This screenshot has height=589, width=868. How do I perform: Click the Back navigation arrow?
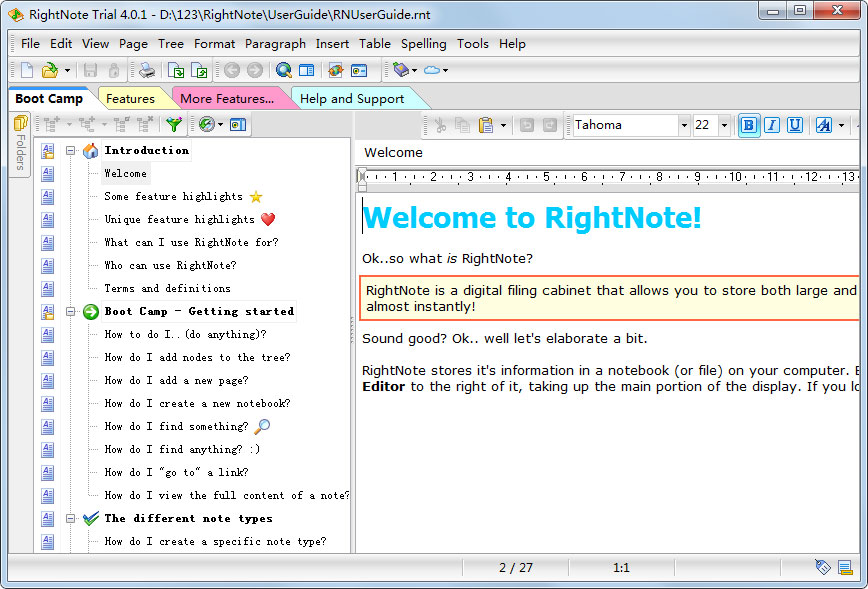[231, 70]
